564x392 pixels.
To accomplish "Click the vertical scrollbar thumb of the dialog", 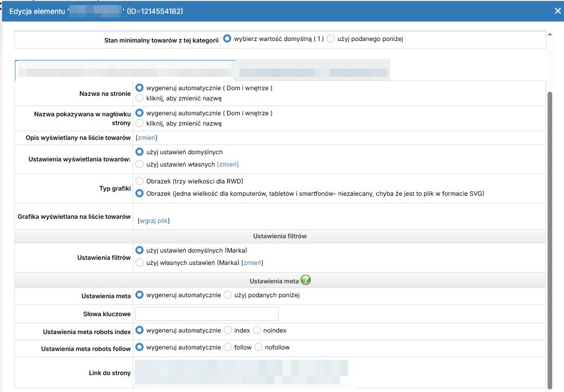I will (x=550, y=240).
